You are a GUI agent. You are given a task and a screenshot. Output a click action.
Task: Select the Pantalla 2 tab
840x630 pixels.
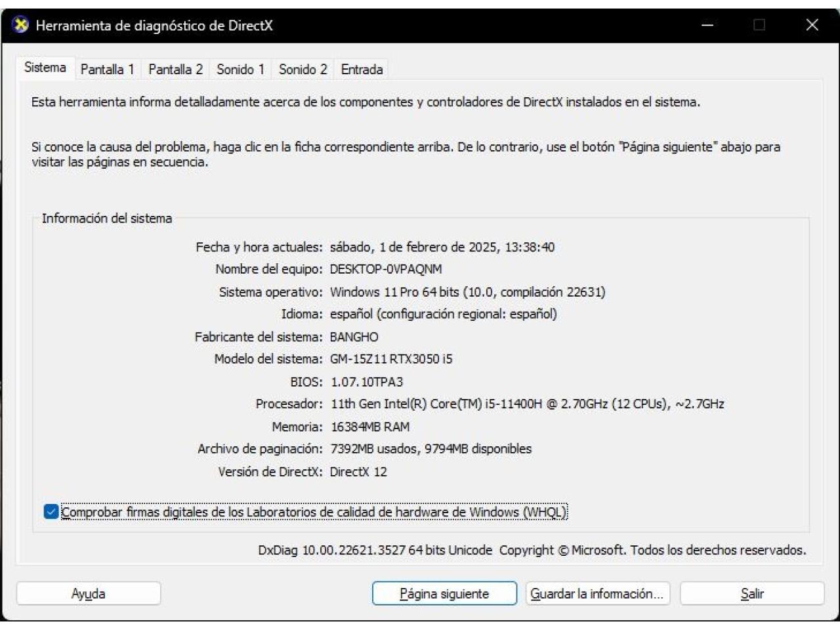[175, 70]
